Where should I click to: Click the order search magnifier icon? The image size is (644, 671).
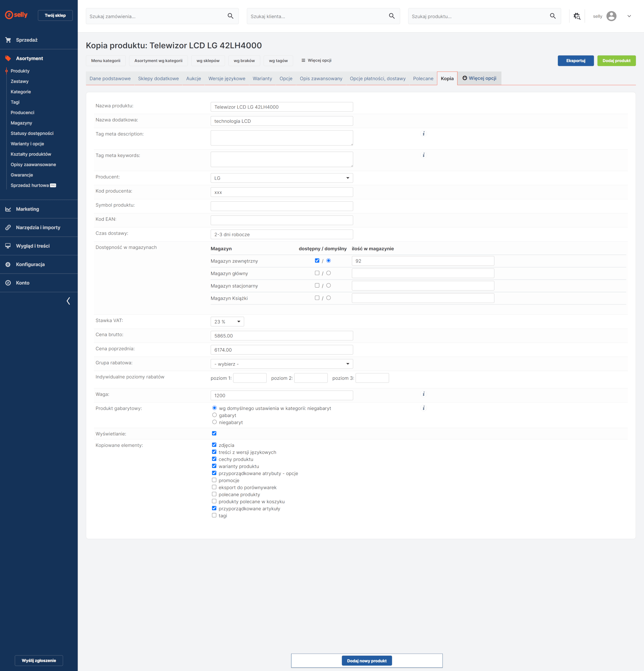[230, 16]
